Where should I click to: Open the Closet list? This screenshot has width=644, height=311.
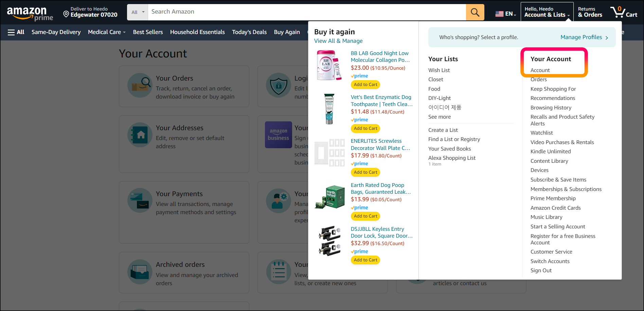click(436, 79)
